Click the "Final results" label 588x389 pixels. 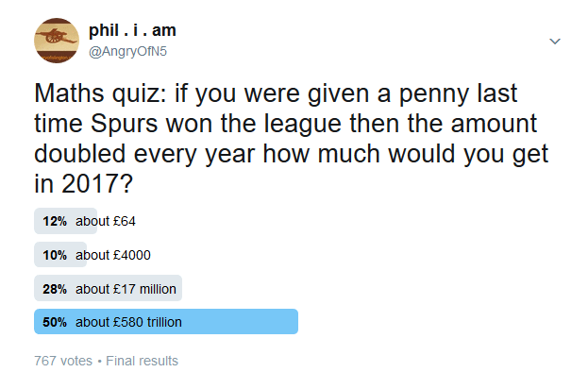coord(142,361)
